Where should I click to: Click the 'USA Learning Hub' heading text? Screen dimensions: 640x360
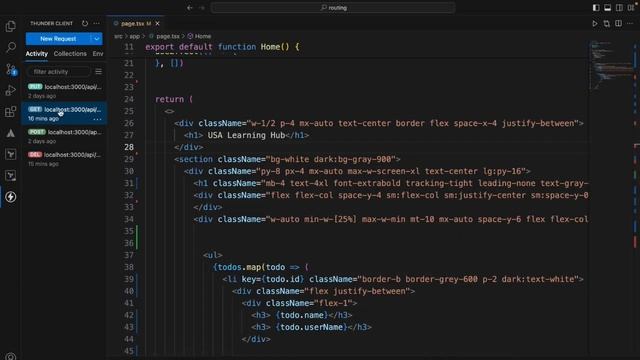pos(246,135)
